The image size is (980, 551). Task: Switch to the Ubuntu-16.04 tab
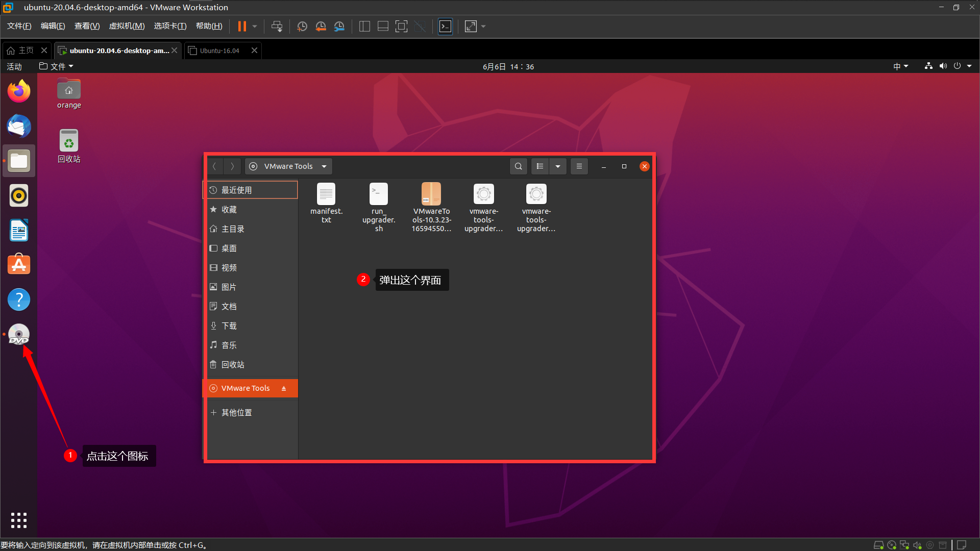[x=219, y=51]
